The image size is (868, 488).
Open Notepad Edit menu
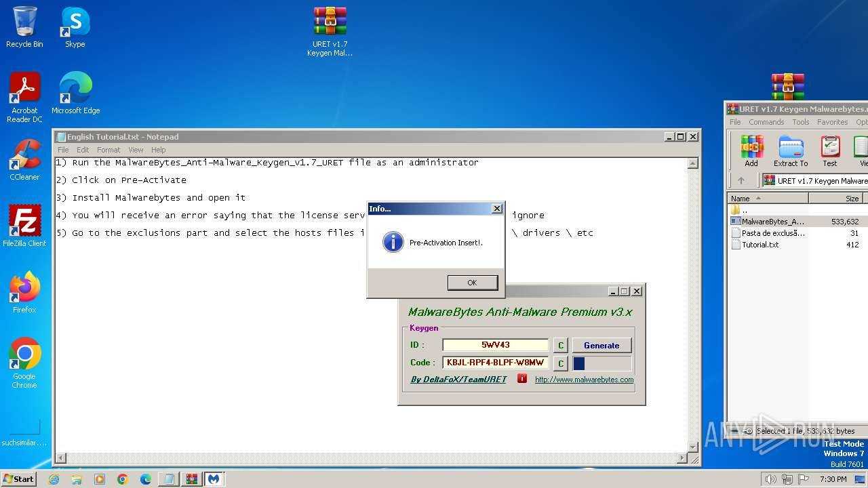tap(83, 150)
